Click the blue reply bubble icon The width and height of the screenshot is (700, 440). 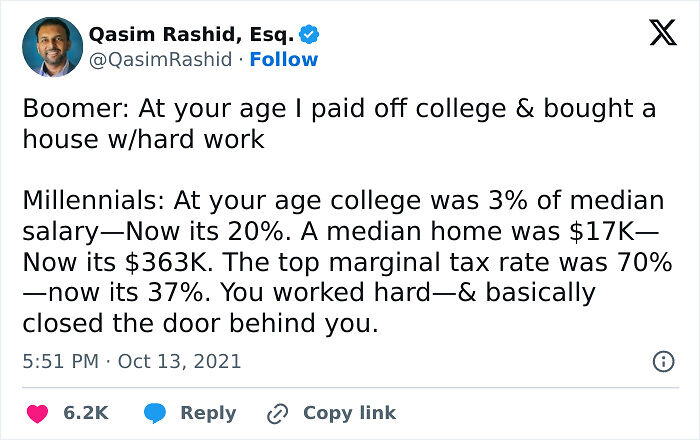(x=154, y=413)
